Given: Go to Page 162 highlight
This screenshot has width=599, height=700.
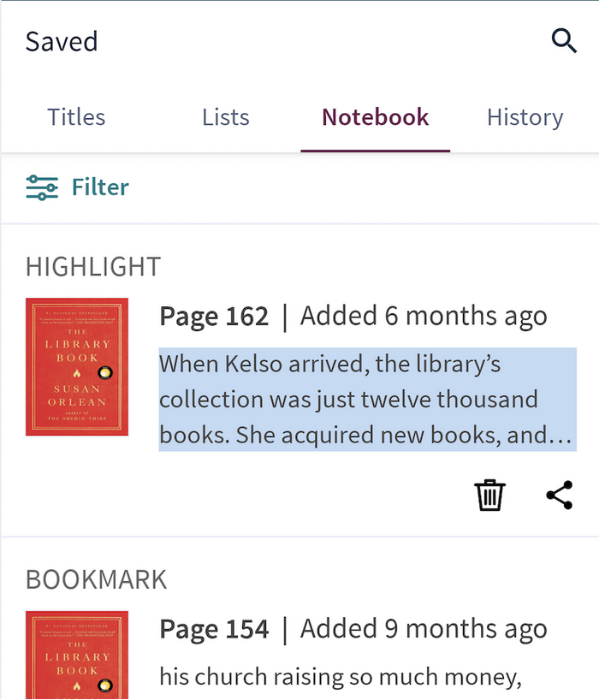Looking at the screenshot, I should tap(214, 317).
